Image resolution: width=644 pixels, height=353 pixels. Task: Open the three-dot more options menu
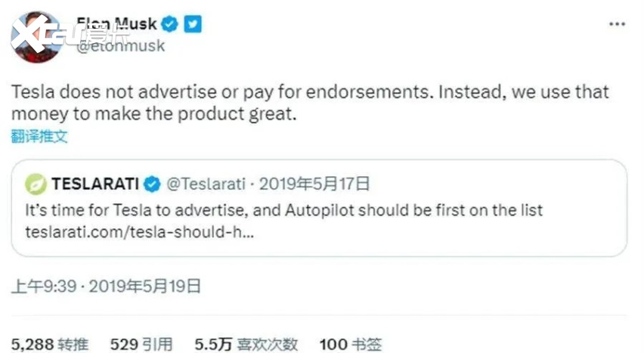(617, 23)
